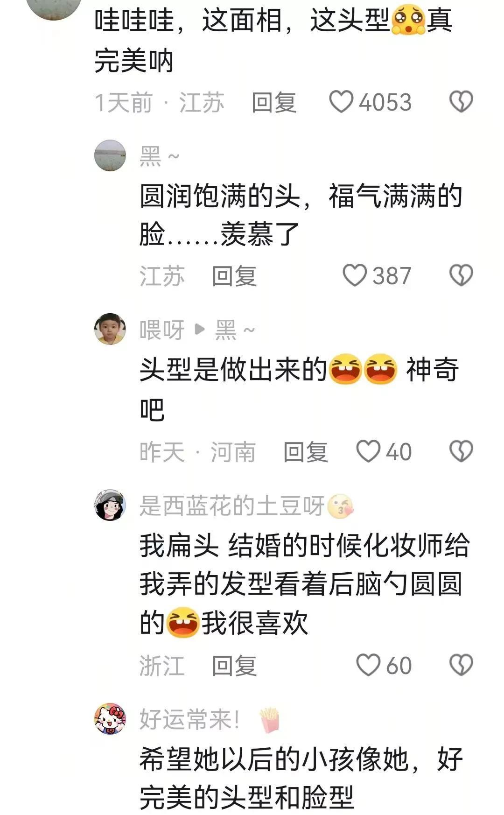Open username 好运常来!
Image resolution: width=504 pixels, height=815 pixels.
pos(189,719)
